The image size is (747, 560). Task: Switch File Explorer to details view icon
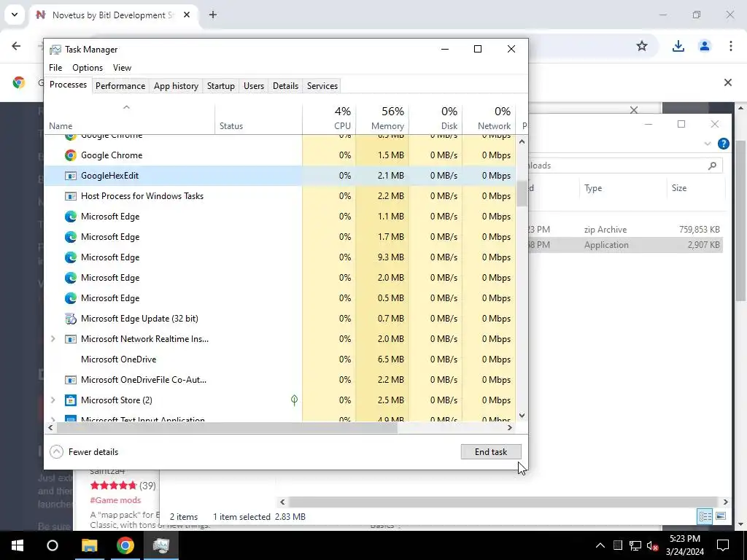[705, 516]
